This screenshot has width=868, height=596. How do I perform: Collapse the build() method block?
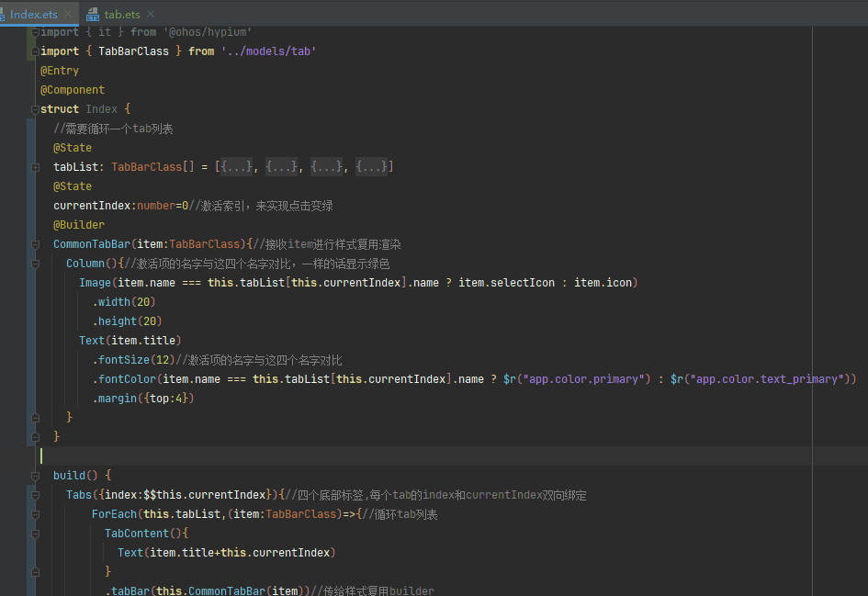(35, 476)
